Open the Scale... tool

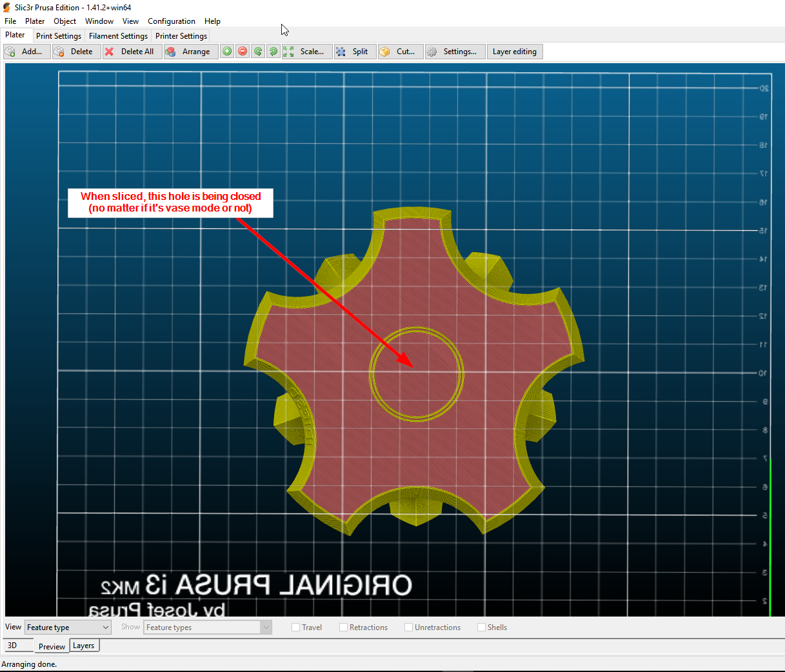307,52
